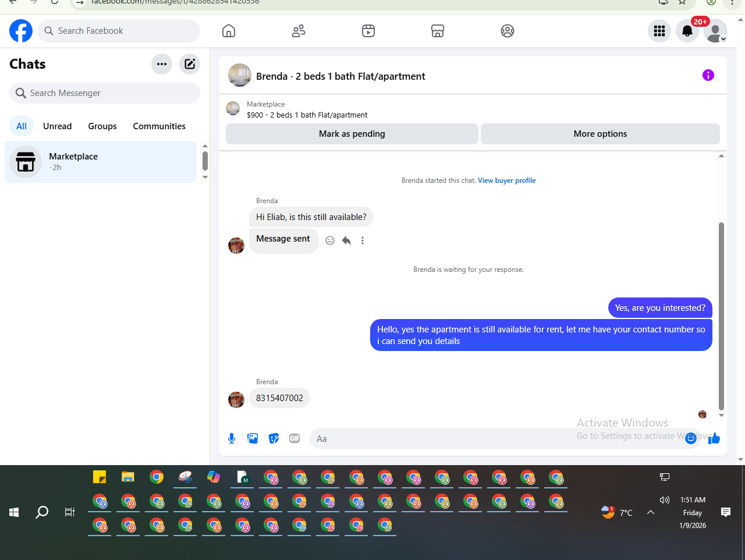Click the message "Hi Eliab, is this still available?"

pyautogui.click(x=311, y=217)
